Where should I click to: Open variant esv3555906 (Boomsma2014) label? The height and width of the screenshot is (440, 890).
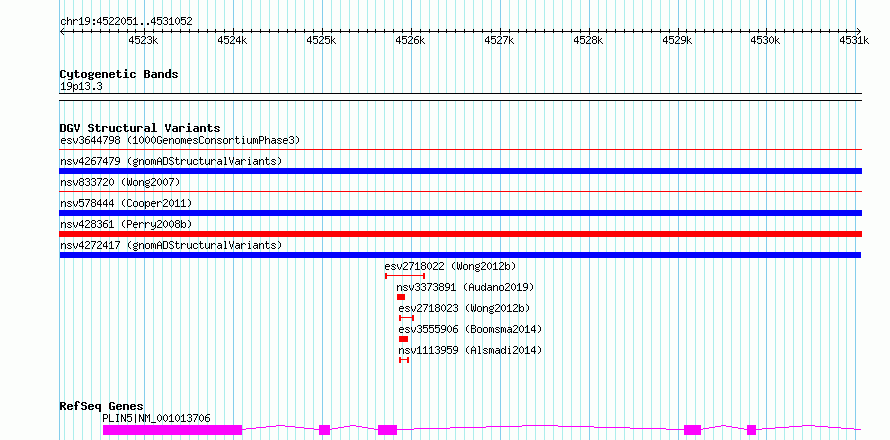[470, 329]
